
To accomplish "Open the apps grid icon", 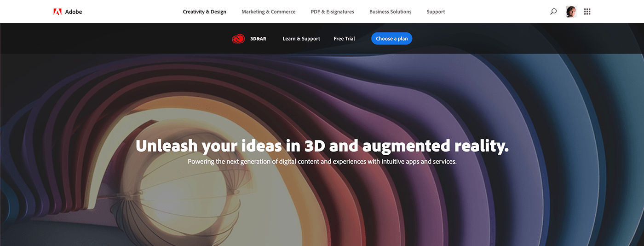I will click(587, 12).
